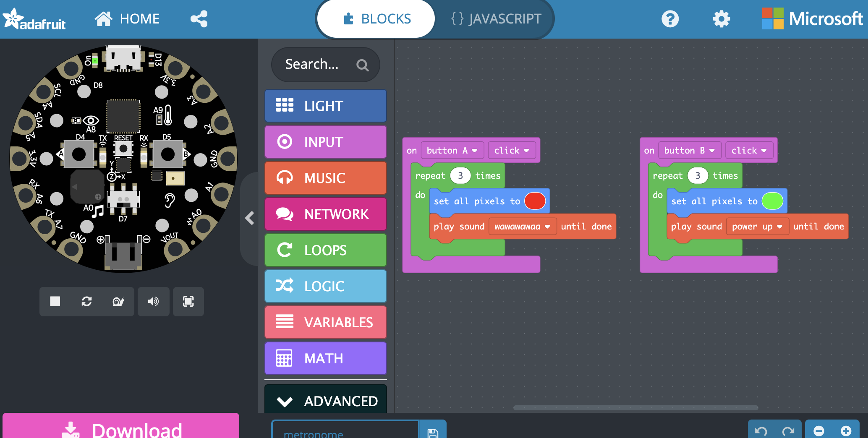Click the light sensor eye icon on board
The height and width of the screenshot is (438, 868).
91,120
